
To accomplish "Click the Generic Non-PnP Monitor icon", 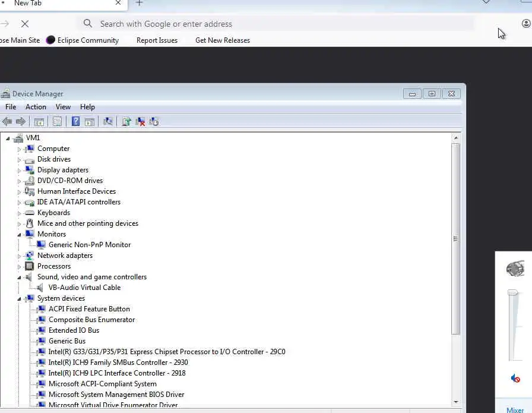I will click(x=41, y=245).
